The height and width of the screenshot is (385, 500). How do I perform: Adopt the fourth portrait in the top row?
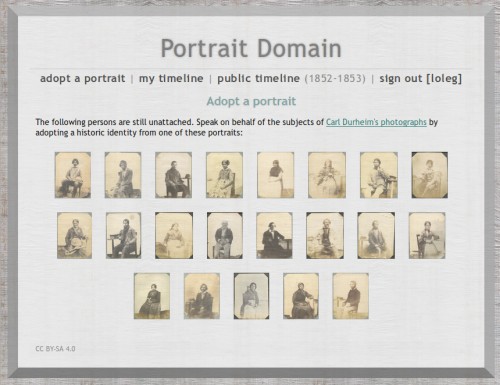pyautogui.click(x=224, y=175)
